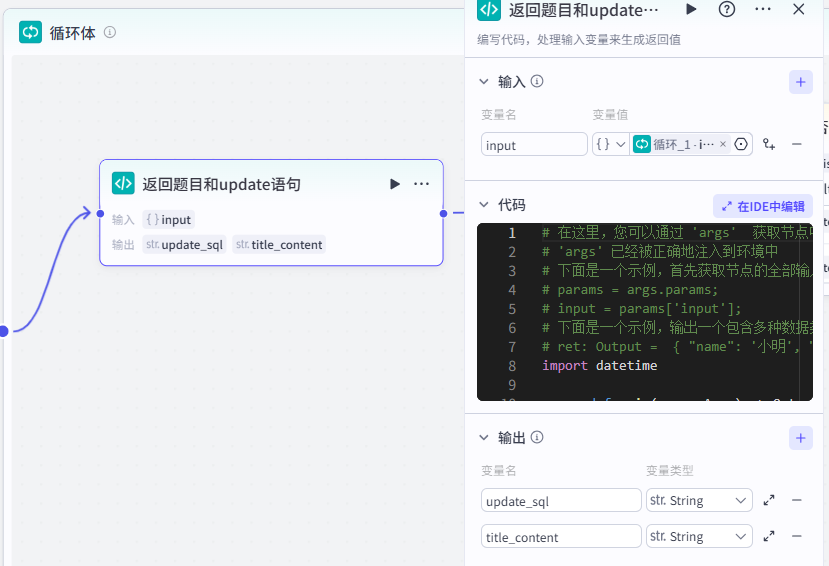The height and width of the screenshot is (566, 829).
Task: Collapse the 输入 section
Action: [x=483, y=81]
